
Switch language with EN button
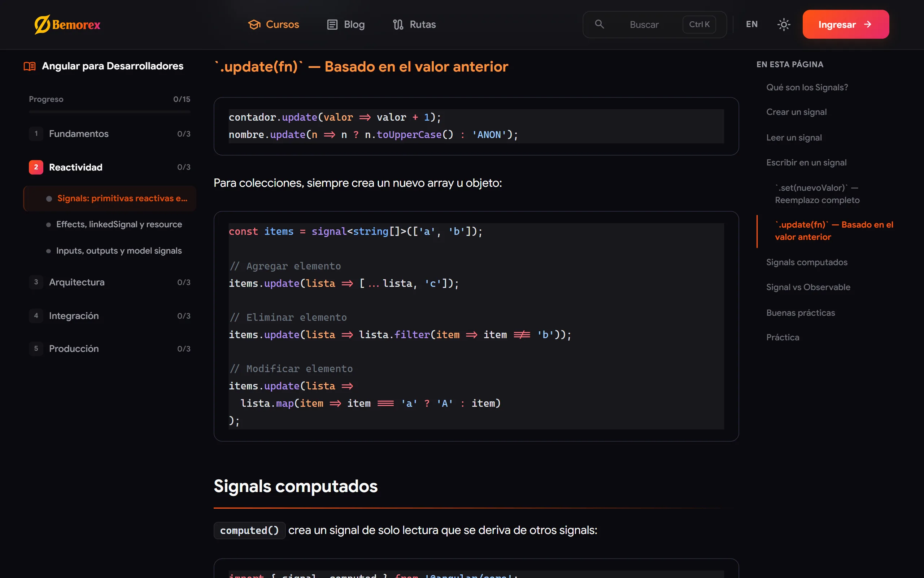tap(752, 25)
